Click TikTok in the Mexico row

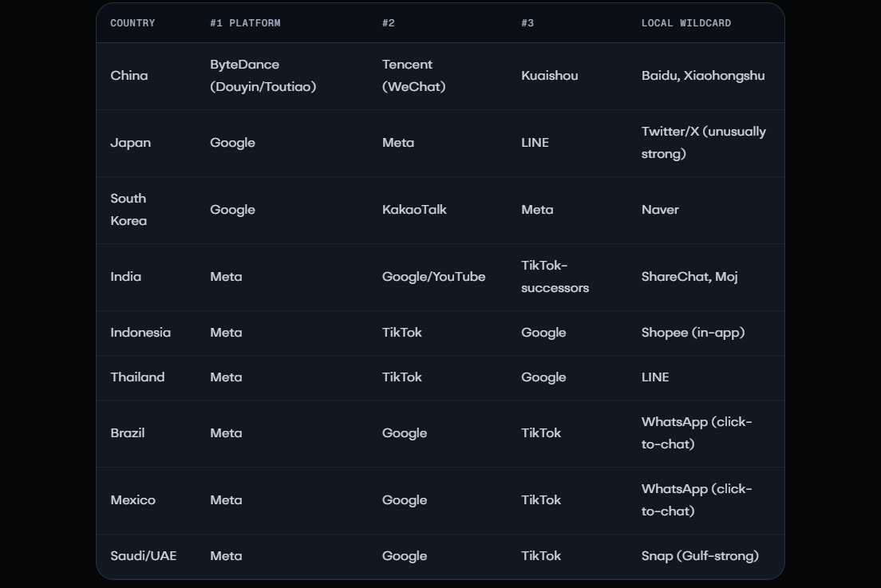pyautogui.click(x=541, y=500)
